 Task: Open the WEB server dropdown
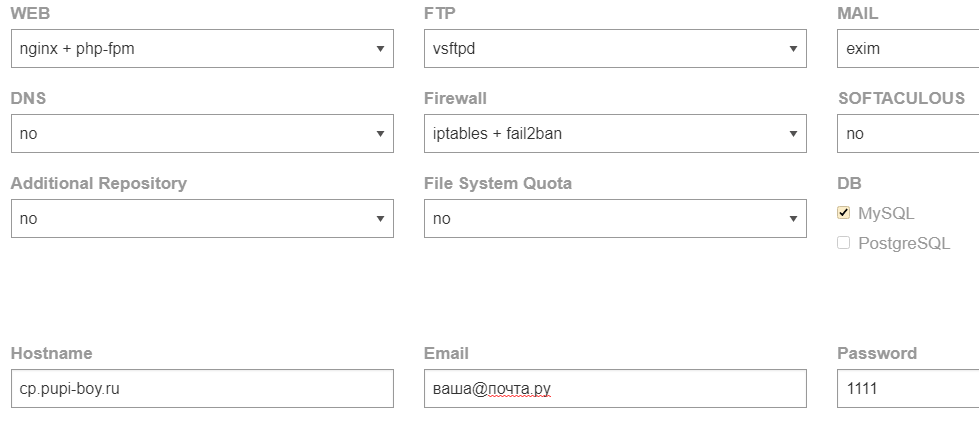pyautogui.click(x=201, y=48)
